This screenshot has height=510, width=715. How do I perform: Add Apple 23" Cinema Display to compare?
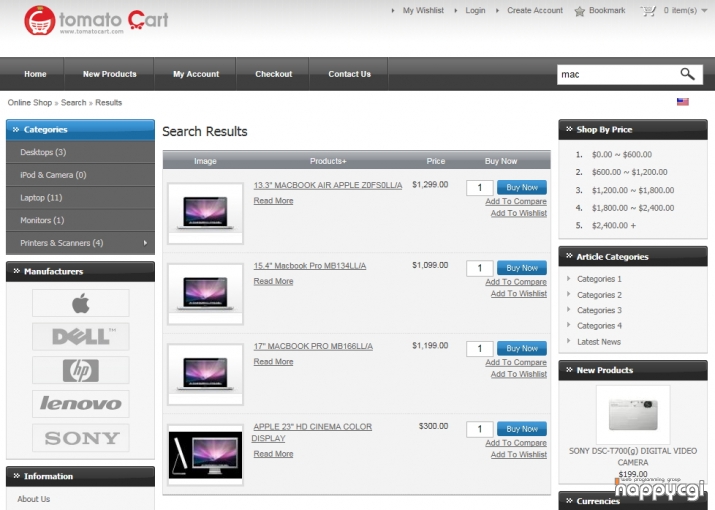516,443
